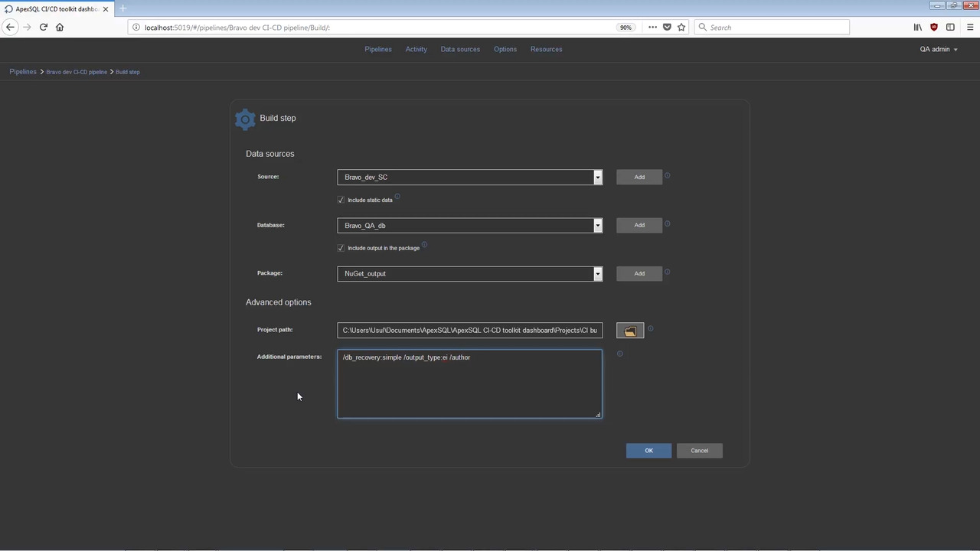980x551 pixels.
Task: Bookmark the page with the star icon
Action: tap(681, 27)
